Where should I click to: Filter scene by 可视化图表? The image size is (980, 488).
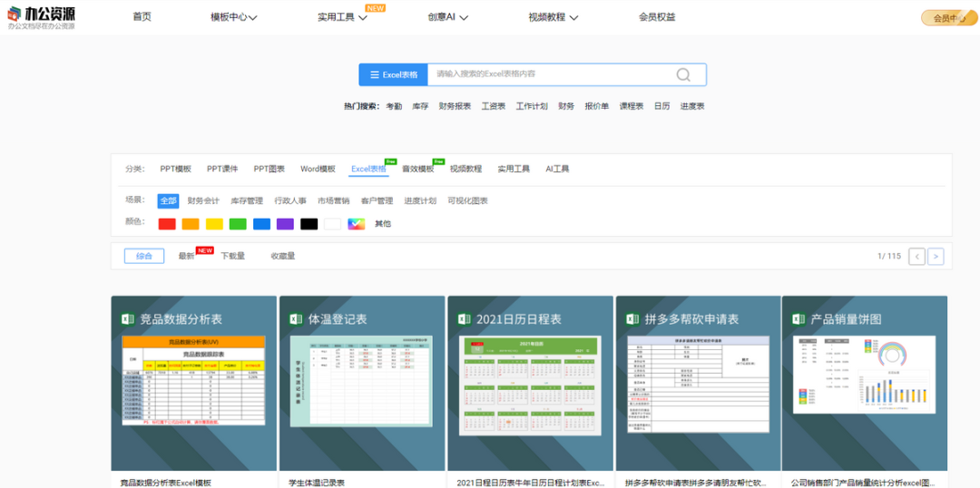(x=468, y=201)
